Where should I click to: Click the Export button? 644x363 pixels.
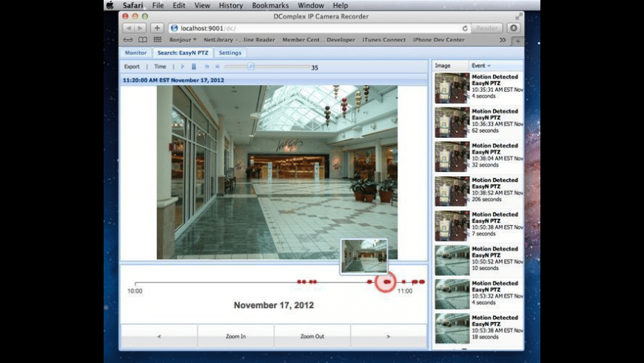coord(131,67)
